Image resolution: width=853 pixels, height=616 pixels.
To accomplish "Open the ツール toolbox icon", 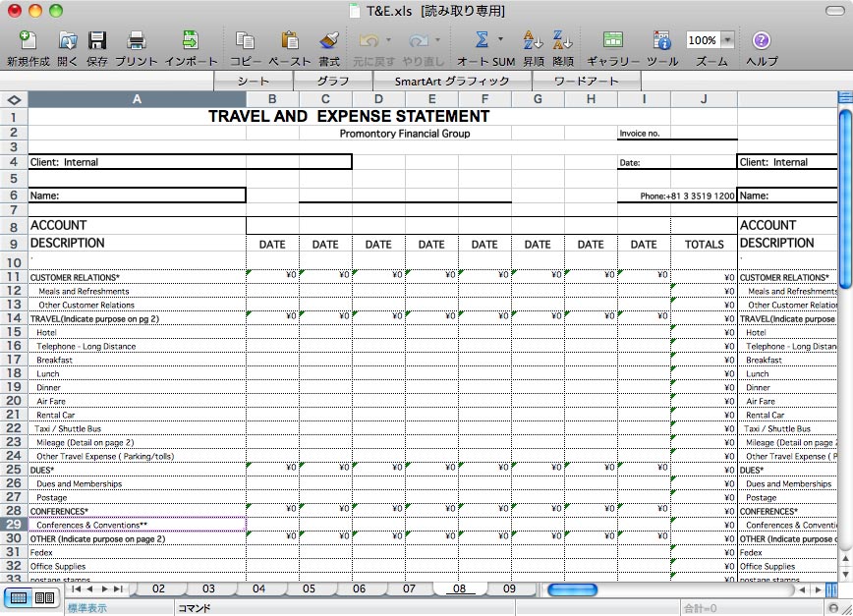I will coord(661,41).
